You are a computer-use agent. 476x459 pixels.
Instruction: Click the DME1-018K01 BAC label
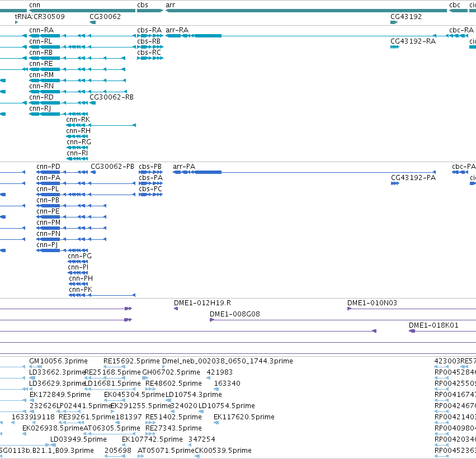[x=433, y=326]
